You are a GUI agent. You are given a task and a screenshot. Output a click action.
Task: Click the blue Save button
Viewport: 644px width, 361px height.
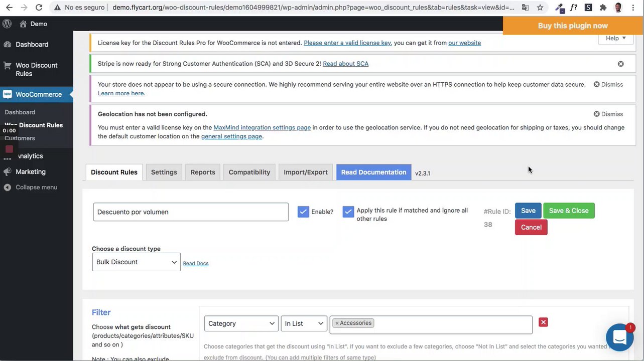528,211
